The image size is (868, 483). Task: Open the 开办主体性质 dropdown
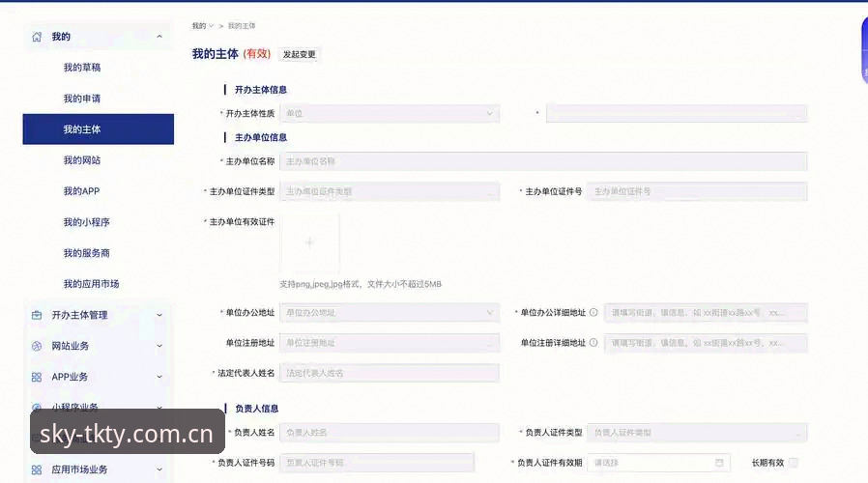click(x=390, y=113)
